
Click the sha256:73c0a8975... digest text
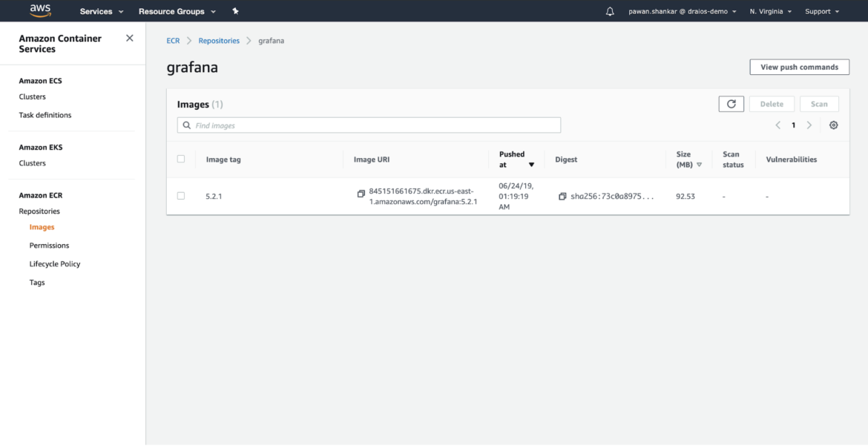tap(612, 196)
